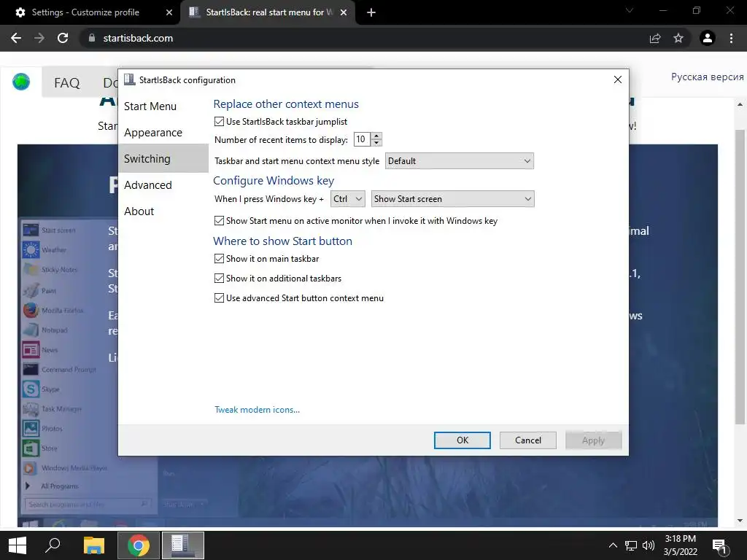Show hidden system tray icons
The width and height of the screenshot is (747, 560).
(x=613, y=545)
